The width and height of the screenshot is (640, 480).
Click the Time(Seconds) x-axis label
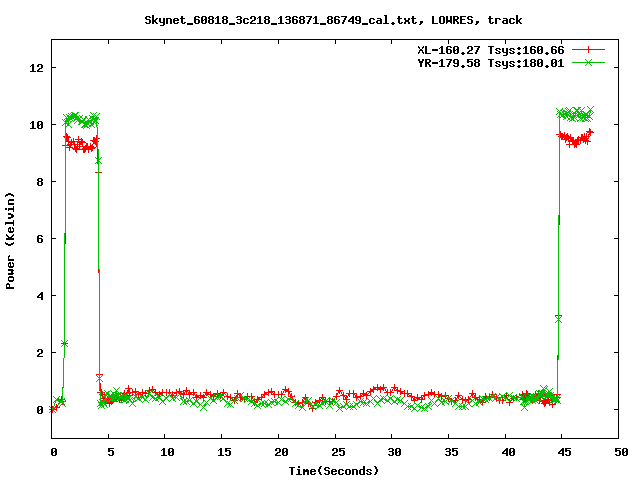[x=333, y=471]
